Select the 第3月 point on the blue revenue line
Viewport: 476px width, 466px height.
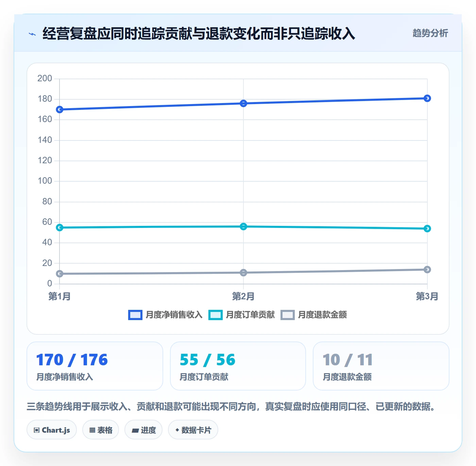427,98
